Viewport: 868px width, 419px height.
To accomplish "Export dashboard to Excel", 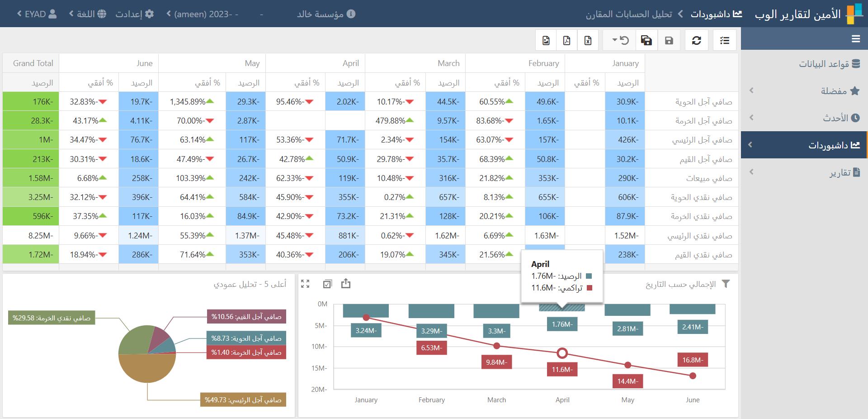I will [588, 41].
